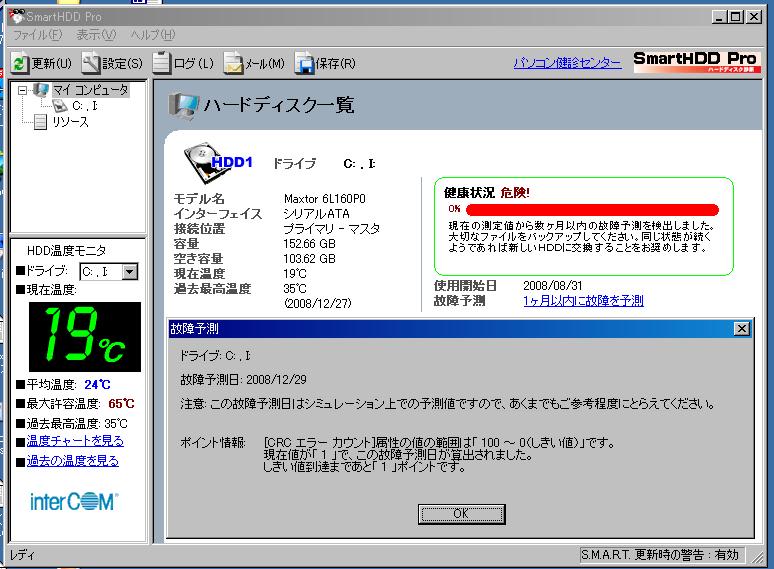Click the 使用開始日 value 2008/08/31
This screenshot has height=569, width=774.
pyautogui.click(x=552, y=285)
